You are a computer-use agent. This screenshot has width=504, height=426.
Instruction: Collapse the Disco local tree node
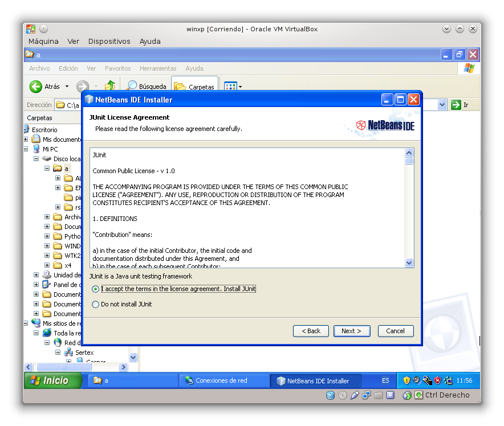[x=35, y=158]
